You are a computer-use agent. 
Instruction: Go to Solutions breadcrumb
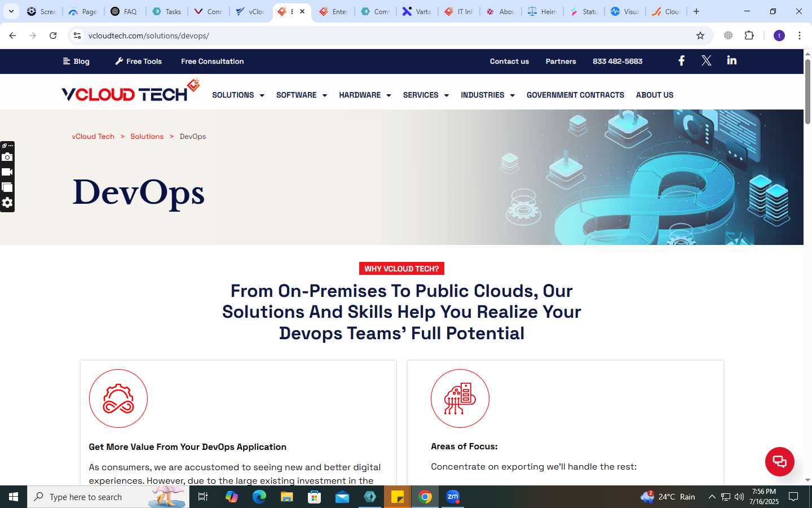(x=147, y=136)
